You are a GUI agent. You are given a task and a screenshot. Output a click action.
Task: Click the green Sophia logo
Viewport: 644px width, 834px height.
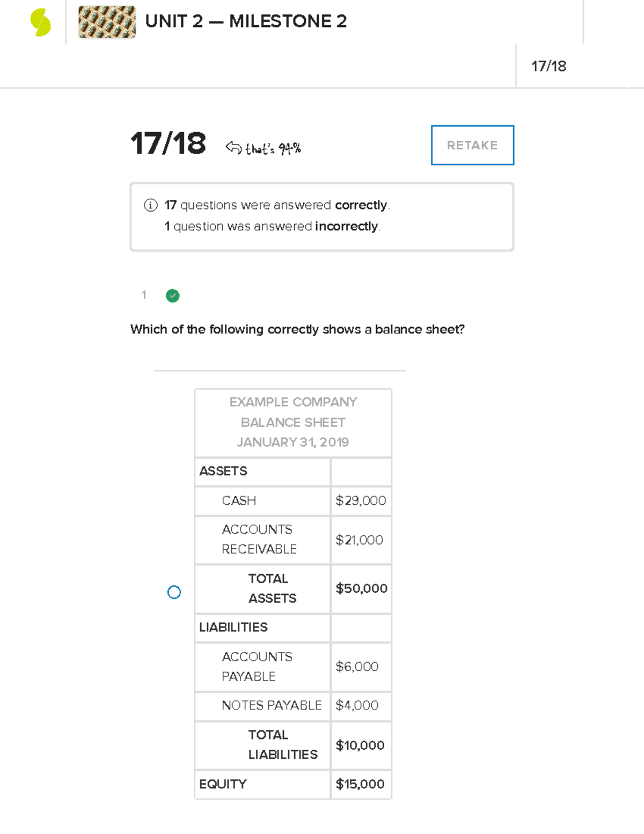tap(41, 23)
